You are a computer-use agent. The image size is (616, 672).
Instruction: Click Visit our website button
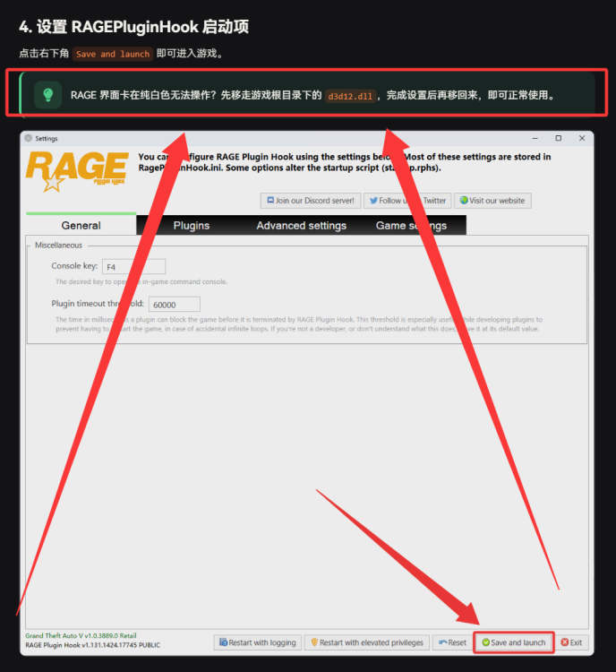point(492,201)
